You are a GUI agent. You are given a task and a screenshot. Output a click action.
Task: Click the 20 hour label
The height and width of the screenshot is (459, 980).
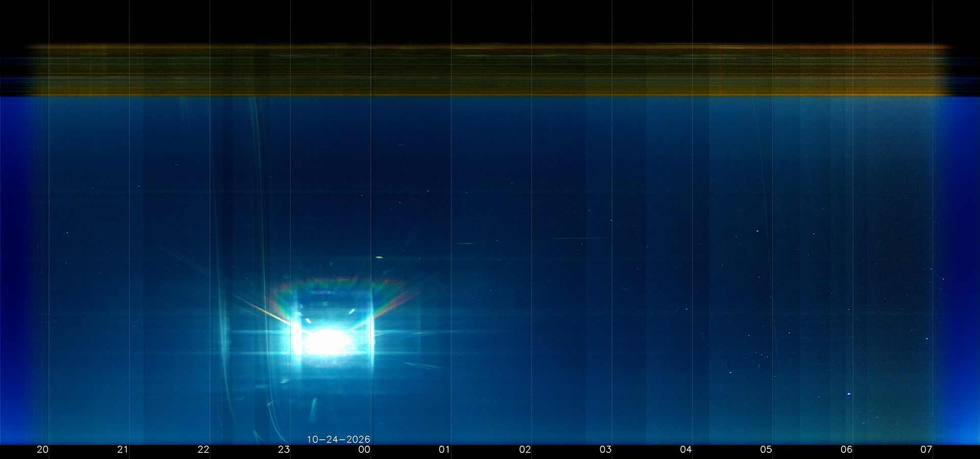43,450
